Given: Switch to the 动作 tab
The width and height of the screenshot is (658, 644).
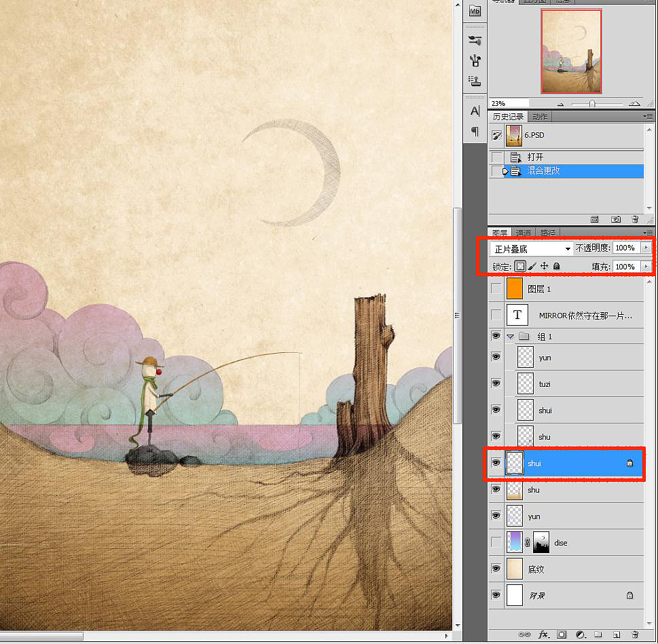Looking at the screenshot, I should point(540,117).
